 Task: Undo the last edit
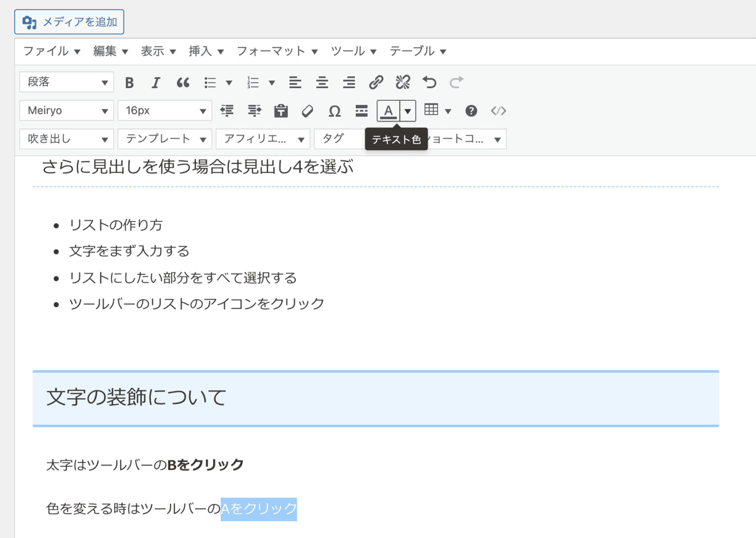click(430, 82)
